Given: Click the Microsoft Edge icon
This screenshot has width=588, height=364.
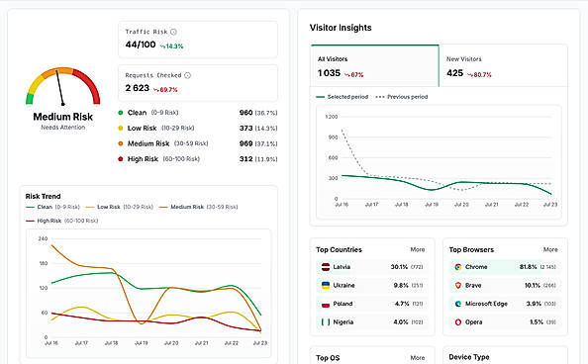Looking at the screenshot, I should [x=458, y=304].
